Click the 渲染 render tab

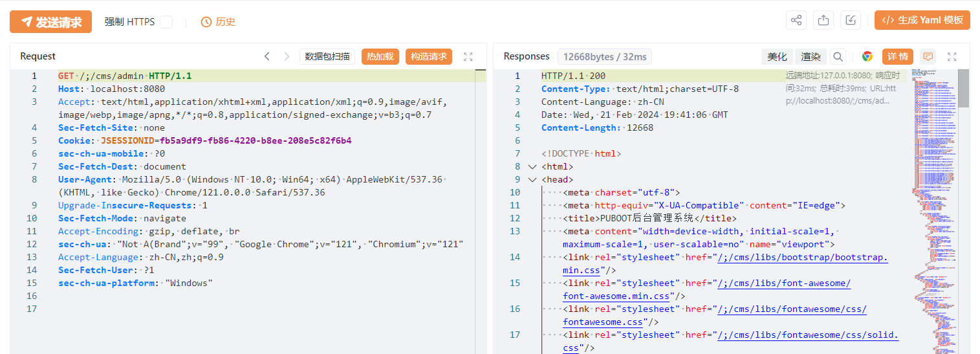pyautogui.click(x=811, y=56)
